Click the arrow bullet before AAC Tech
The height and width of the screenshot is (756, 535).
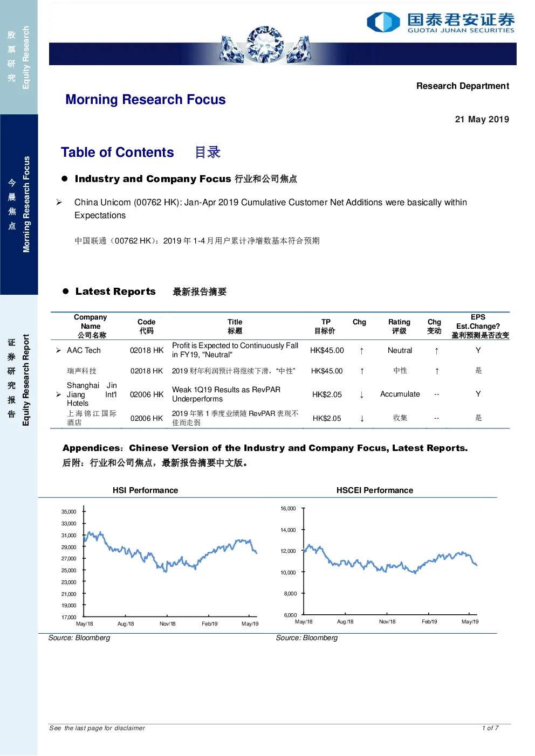tap(58, 350)
